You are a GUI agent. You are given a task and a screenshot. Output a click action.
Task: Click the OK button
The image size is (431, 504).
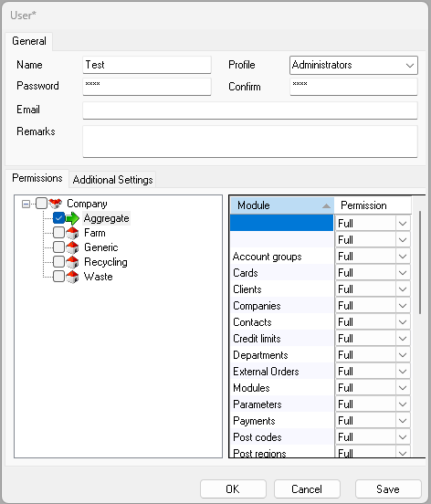click(x=233, y=488)
